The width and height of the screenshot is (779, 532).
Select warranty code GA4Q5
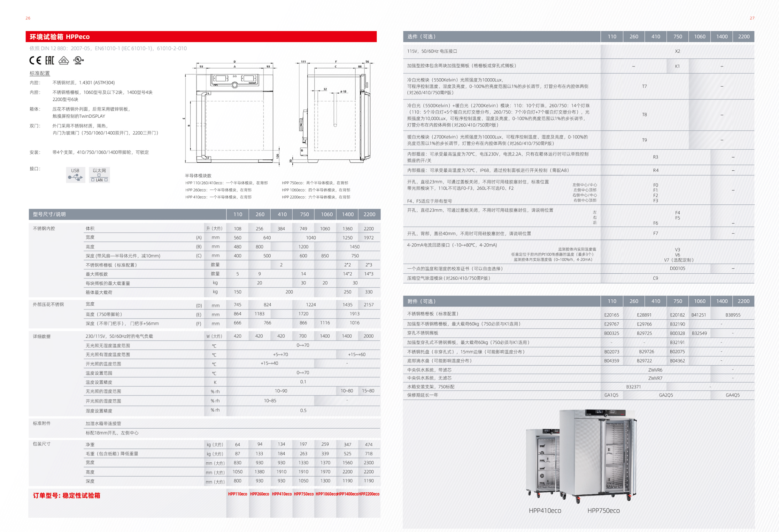click(x=733, y=395)
